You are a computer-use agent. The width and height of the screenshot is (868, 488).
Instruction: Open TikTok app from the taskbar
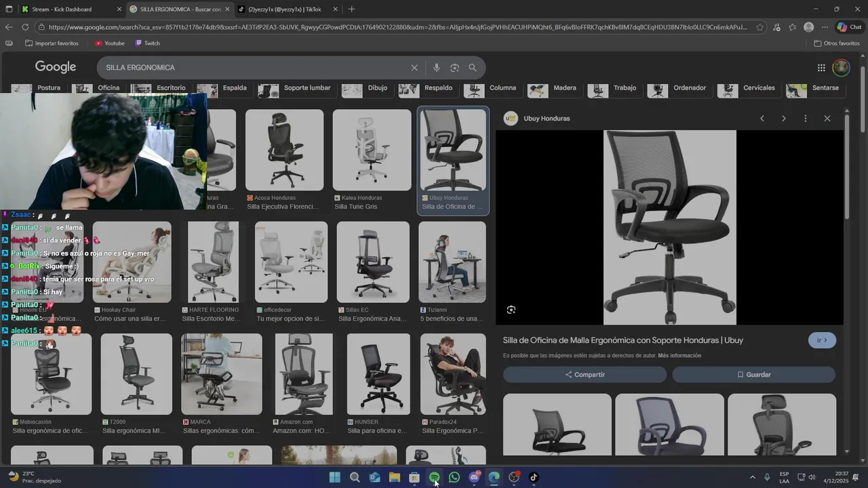(x=534, y=477)
